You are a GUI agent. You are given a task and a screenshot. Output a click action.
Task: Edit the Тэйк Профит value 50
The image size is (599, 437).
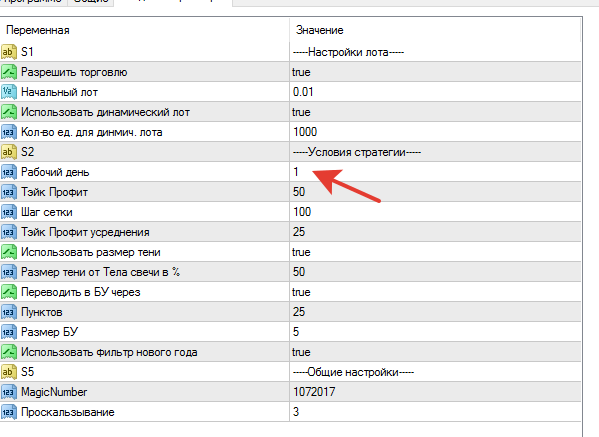click(x=299, y=192)
